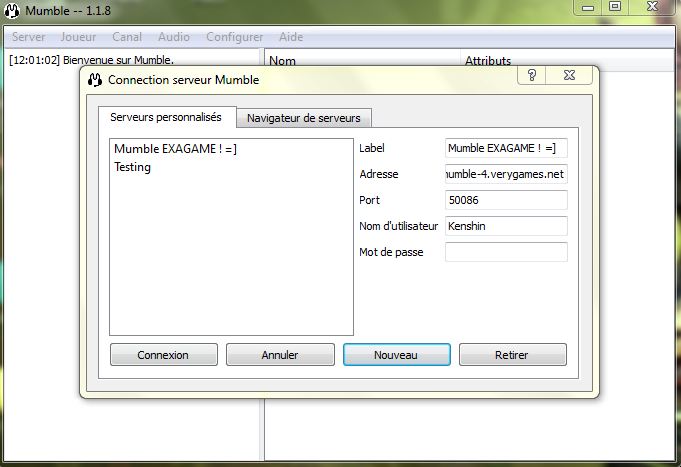
Task: Switch to Serveurs personnalisés tab
Action: (167, 117)
